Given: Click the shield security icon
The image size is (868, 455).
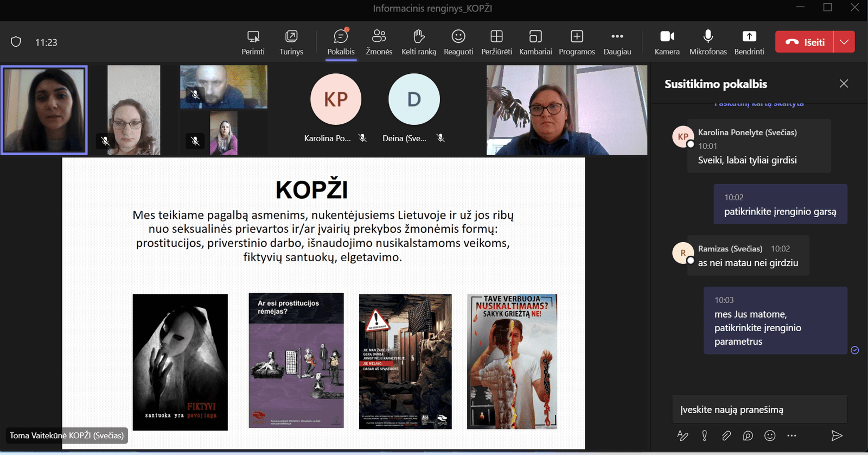Looking at the screenshot, I should coord(16,42).
